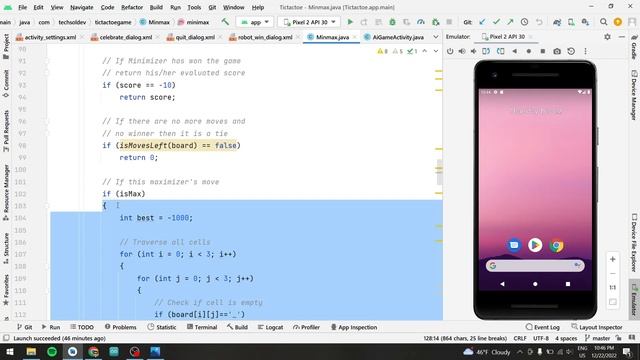
Task: Open the Messages app on the emulator
Action: [514, 245]
